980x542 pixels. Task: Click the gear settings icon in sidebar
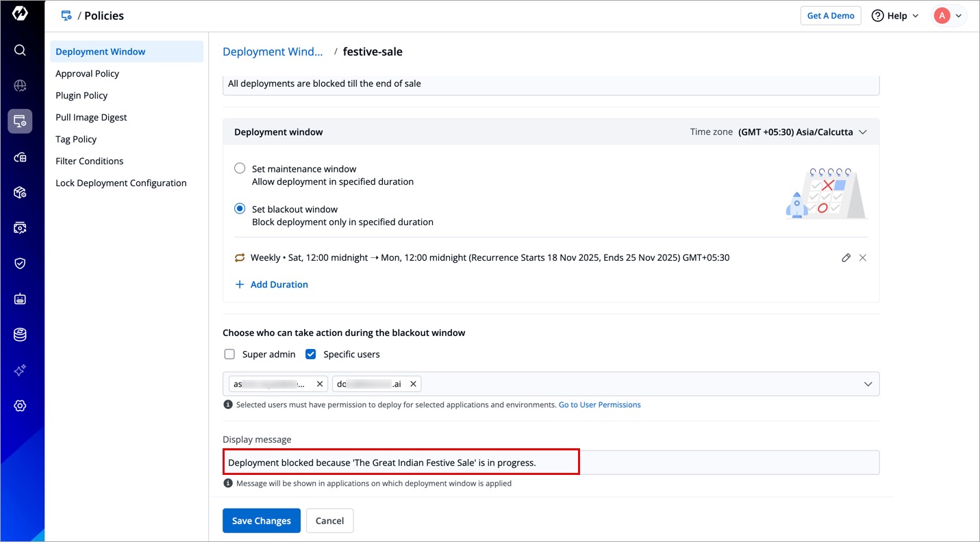coord(20,406)
